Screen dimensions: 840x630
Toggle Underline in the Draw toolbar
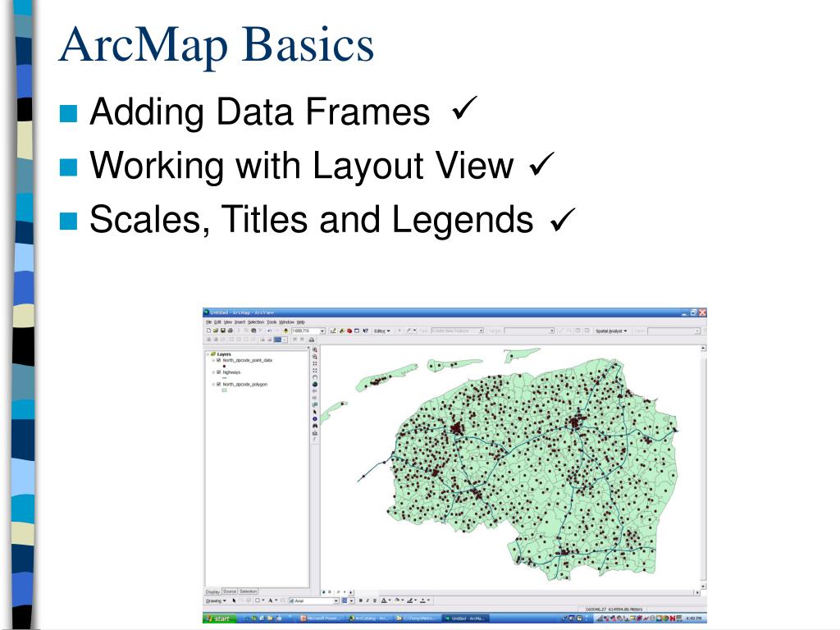[x=374, y=600]
